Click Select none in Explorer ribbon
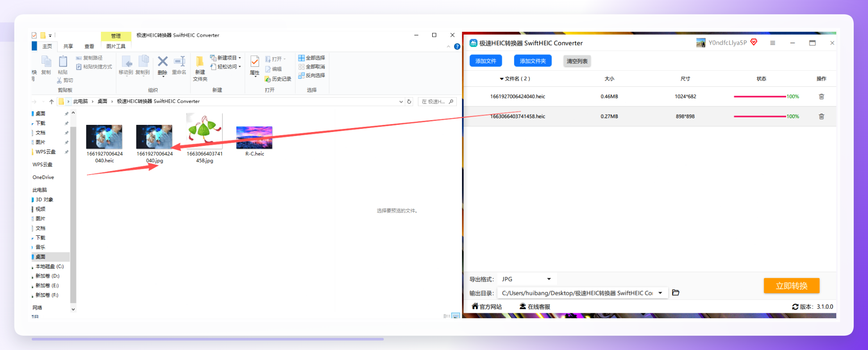The image size is (868, 350). click(x=312, y=67)
